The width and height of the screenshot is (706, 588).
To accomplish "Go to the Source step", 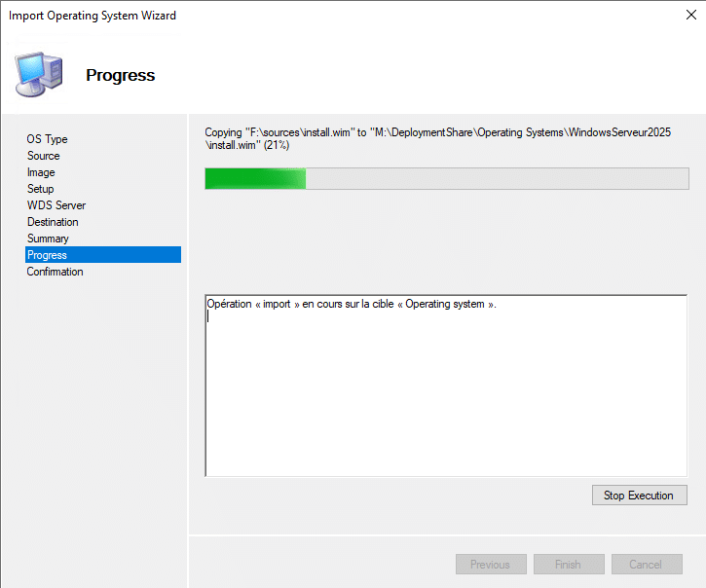I will click(x=44, y=156).
